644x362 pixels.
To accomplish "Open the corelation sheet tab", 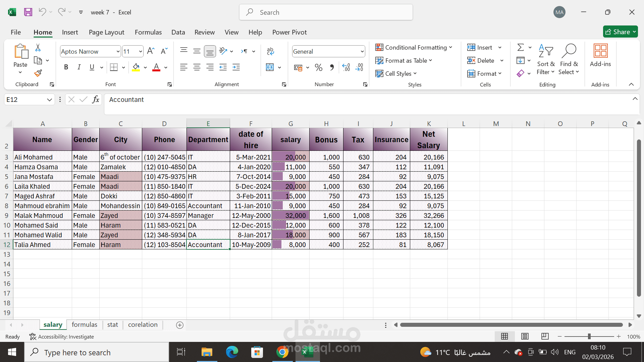I will 143,324.
